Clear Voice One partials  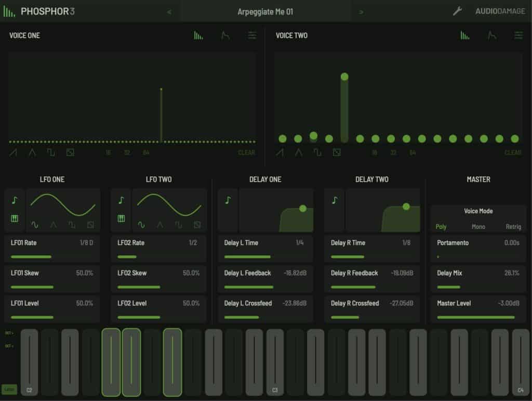point(247,153)
